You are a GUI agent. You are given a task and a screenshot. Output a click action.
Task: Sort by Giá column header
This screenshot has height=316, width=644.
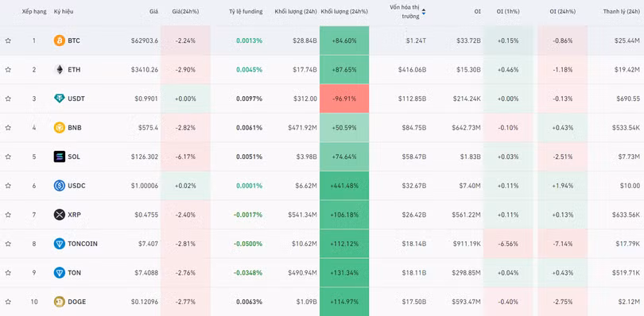[153, 11]
